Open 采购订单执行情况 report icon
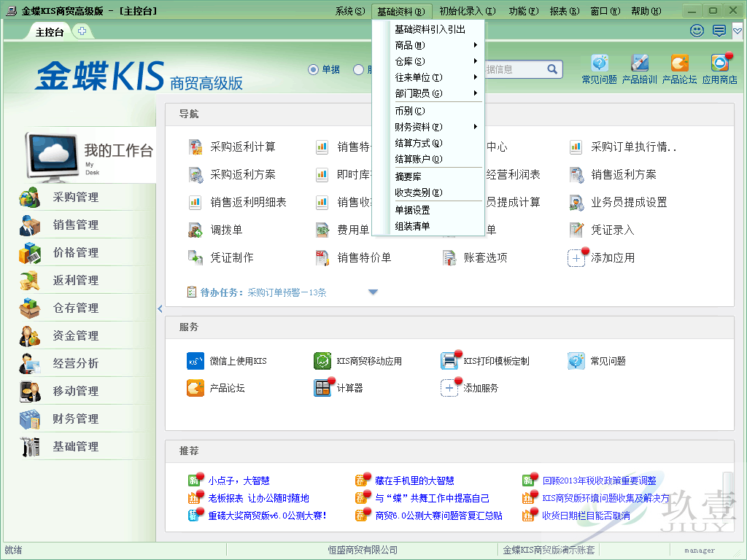747x560 pixels. pyautogui.click(x=576, y=147)
